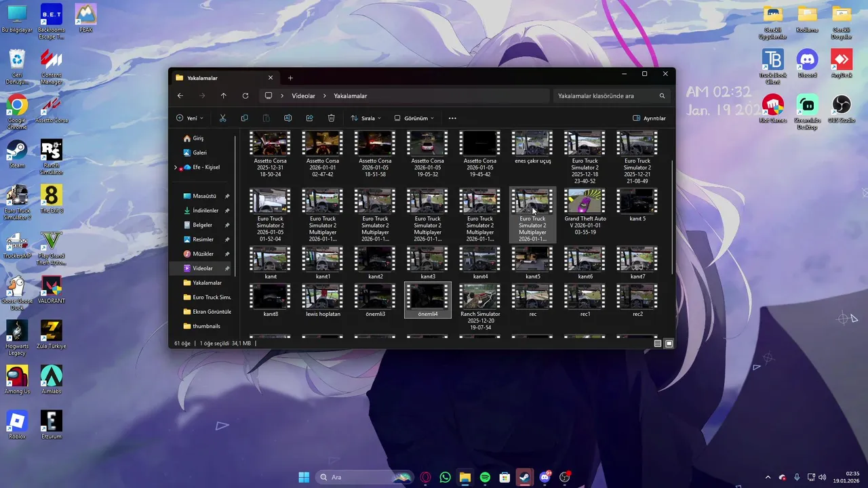Show hidden system tray icons chevron
The width and height of the screenshot is (868, 488).
[768, 477]
